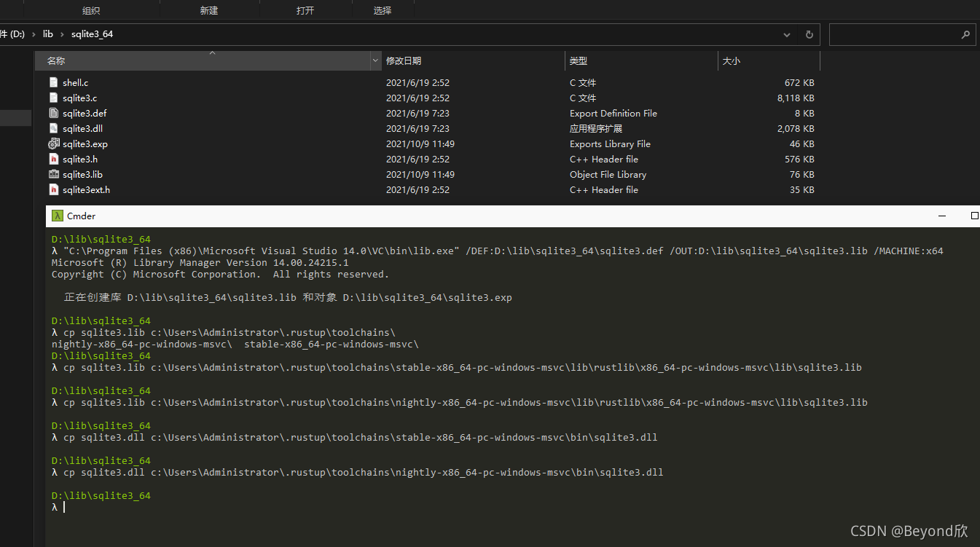The width and height of the screenshot is (980, 547).
Task: Expand the 打开 toolbar dropdown
Action: click(x=306, y=10)
